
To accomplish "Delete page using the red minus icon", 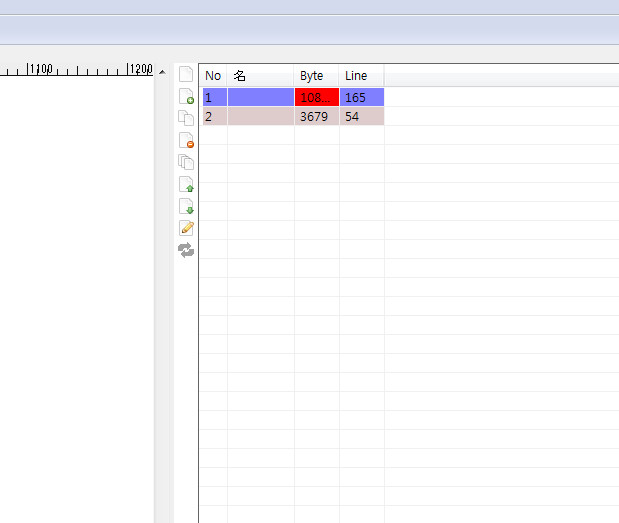I will [x=185, y=140].
